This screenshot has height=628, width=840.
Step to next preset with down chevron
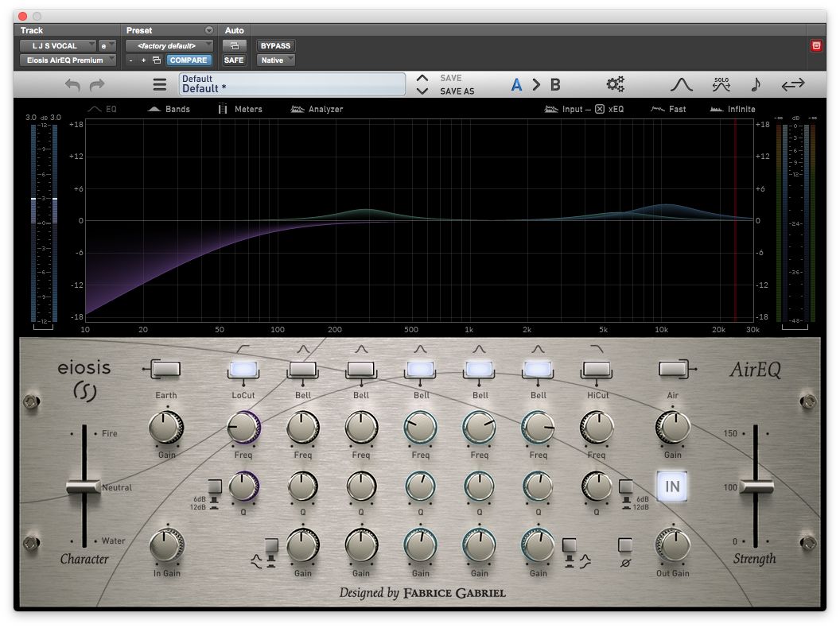(422, 91)
